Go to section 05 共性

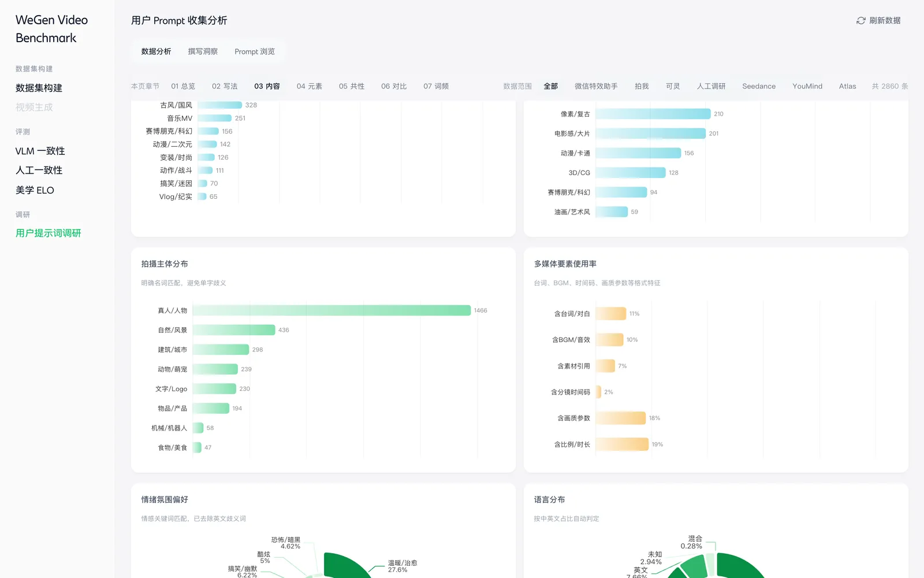pos(351,86)
